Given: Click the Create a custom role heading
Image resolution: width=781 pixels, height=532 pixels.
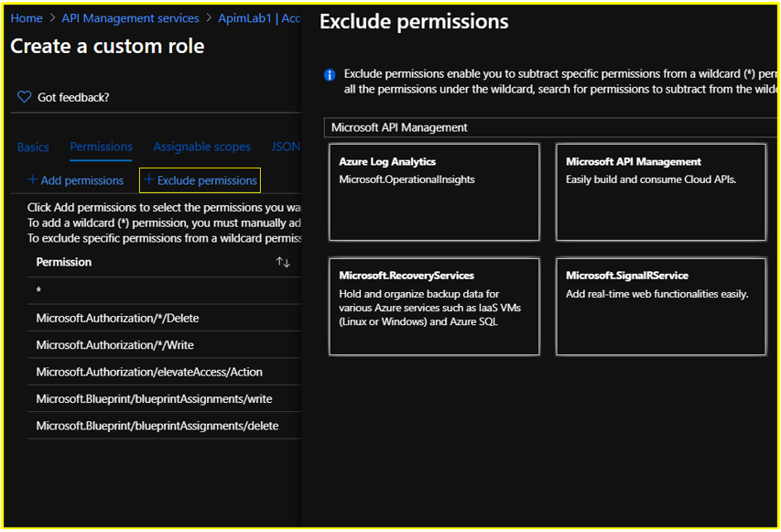Looking at the screenshot, I should pos(108,47).
